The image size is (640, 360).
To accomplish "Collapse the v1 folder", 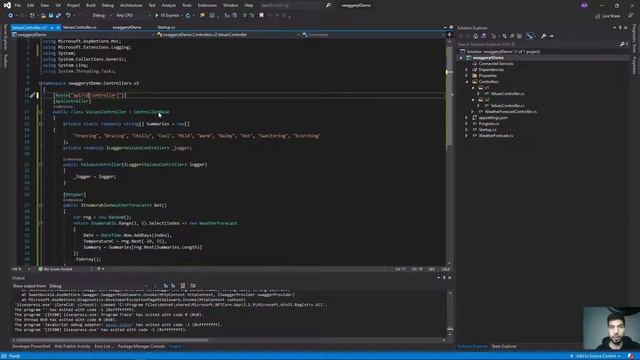I will coord(473,88).
